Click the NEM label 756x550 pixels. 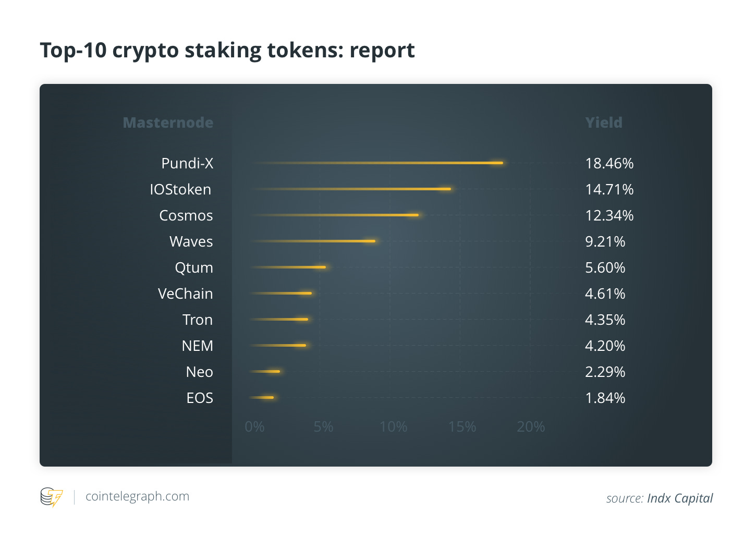tap(198, 346)
